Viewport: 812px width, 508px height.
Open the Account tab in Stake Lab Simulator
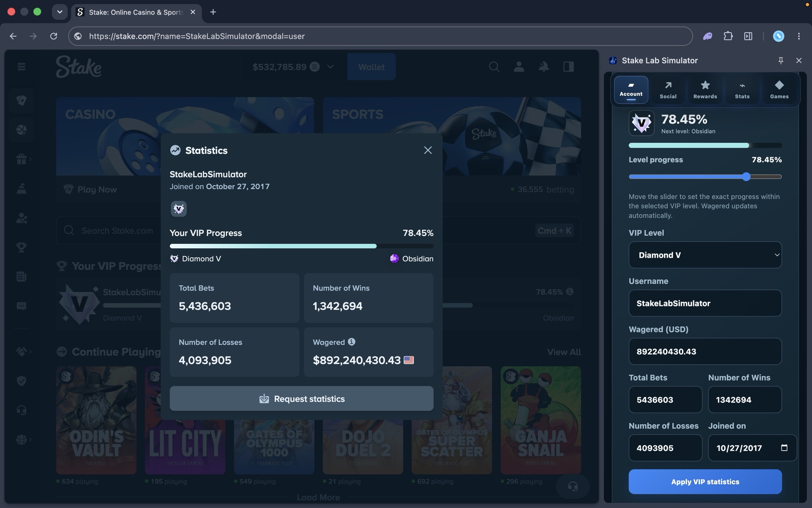click(x=631, y=90)
